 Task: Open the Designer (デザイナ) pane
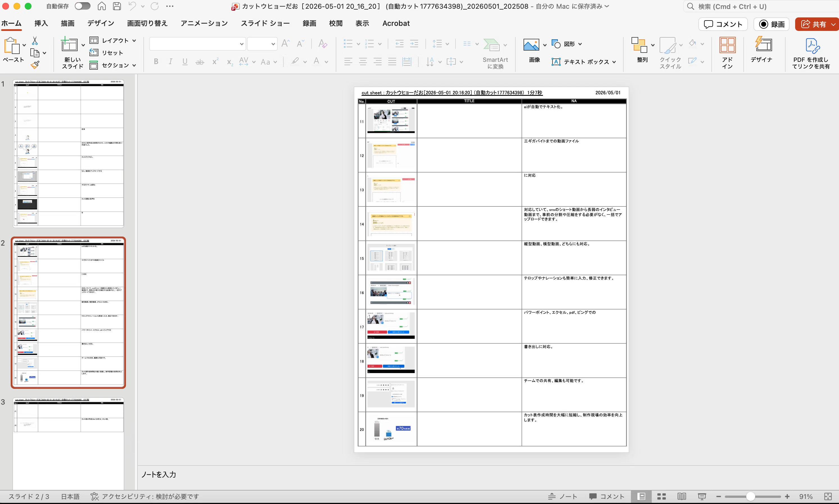click(x=762, y=49)
